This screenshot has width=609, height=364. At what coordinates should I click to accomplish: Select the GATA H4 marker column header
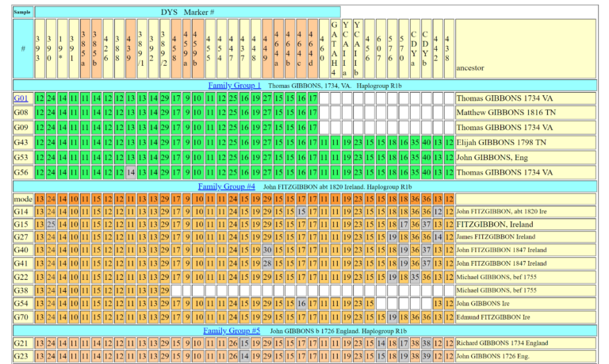click(335, 48)
